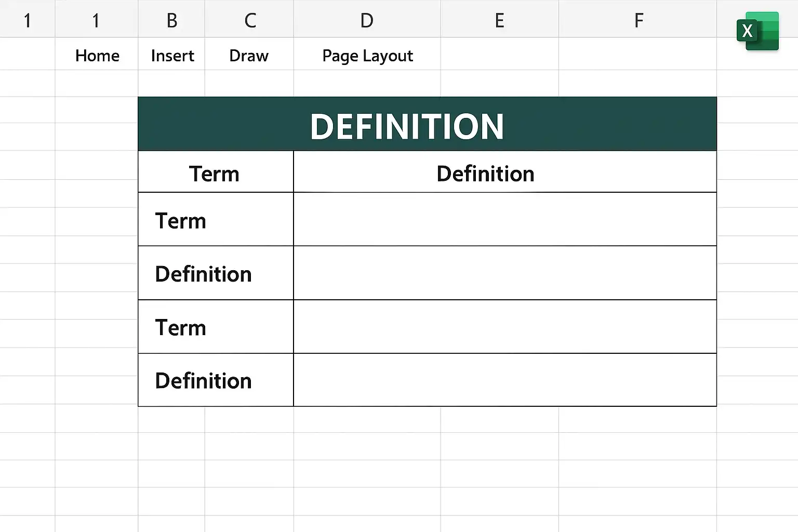The width and height of the screenshot is (798, 532).
Task: Click column F header
Action: pos(639,20)
